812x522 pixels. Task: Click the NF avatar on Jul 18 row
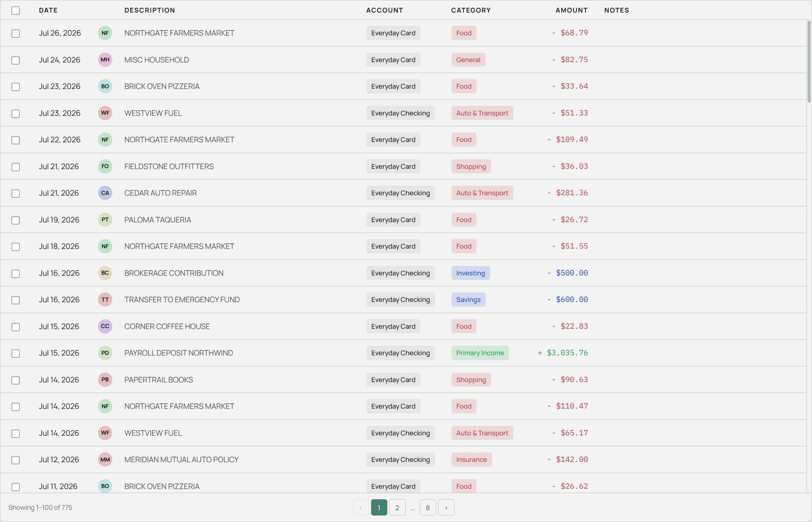click(105, 246)
